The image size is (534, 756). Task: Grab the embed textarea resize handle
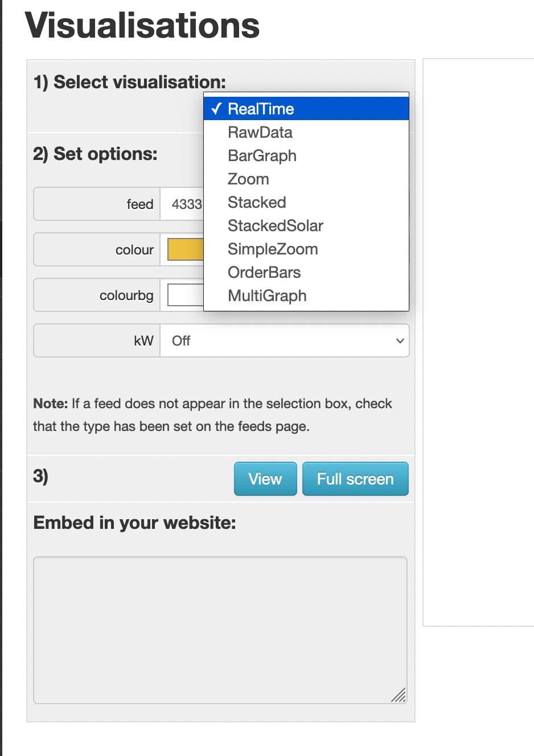399,695
